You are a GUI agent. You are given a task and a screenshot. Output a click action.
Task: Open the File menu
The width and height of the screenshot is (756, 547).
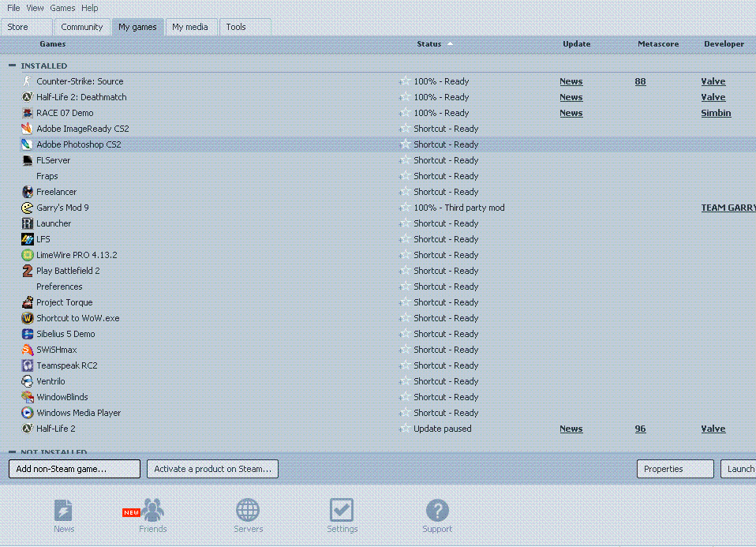13,8
